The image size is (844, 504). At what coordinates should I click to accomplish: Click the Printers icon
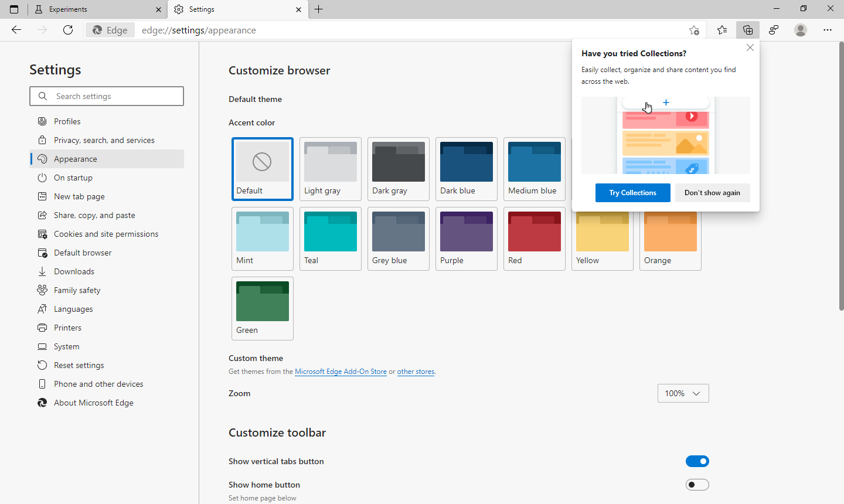click(x=42, y=328)
